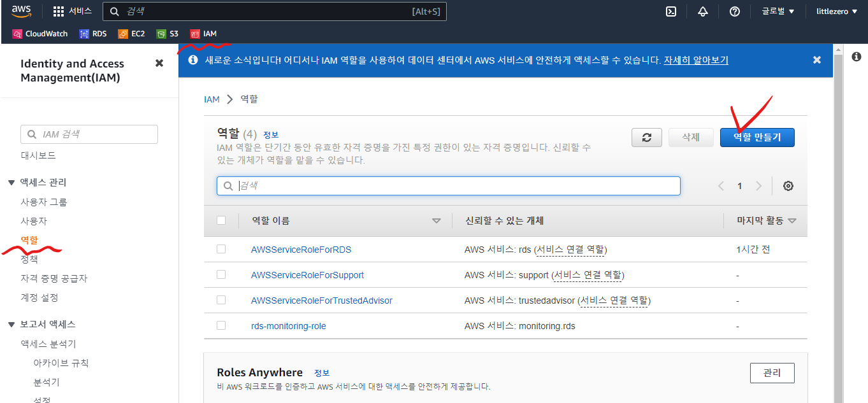The height and width of the screenshot is (403, 868).
Task: Open the notifications bell
Action: [703, 11]
